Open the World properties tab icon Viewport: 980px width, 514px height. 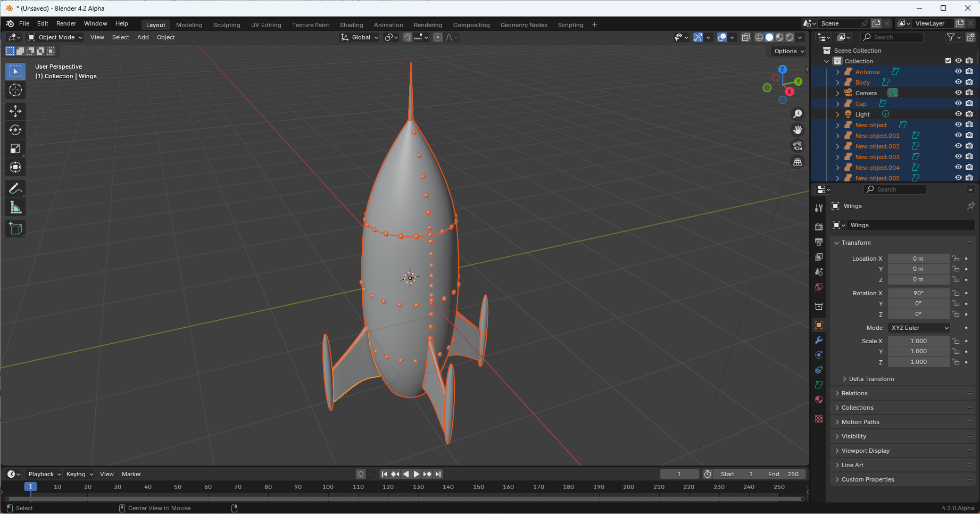click(x=819, y=287)
